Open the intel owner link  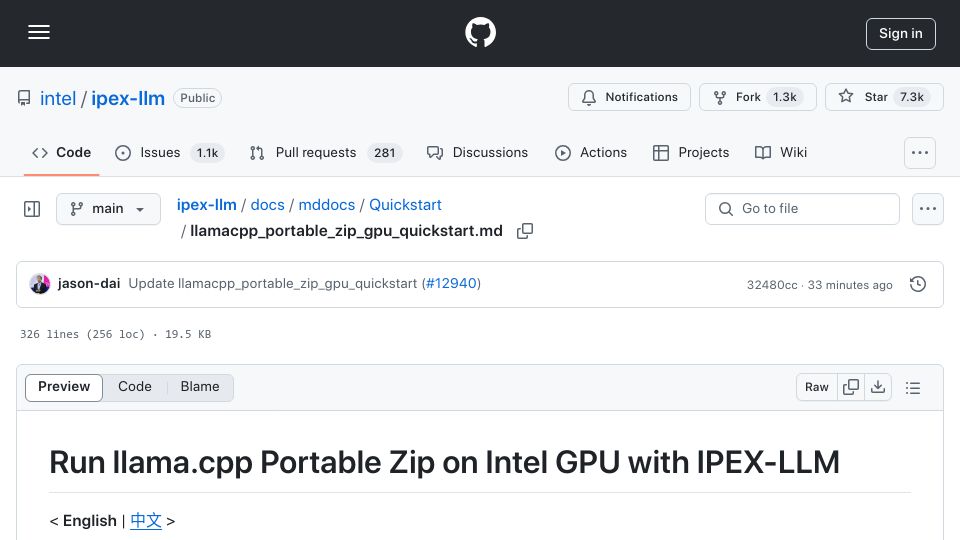[58, 98]
